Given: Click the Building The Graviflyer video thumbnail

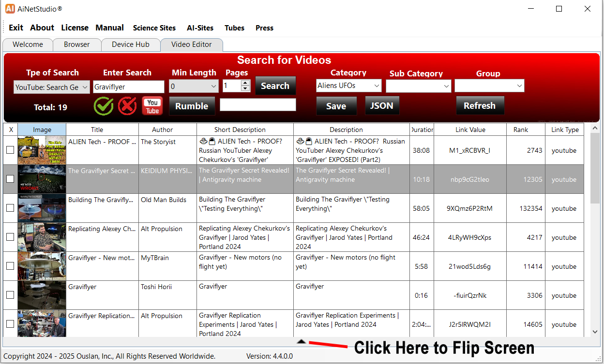Looking at the screenshot, I should (x=42, y=208).
